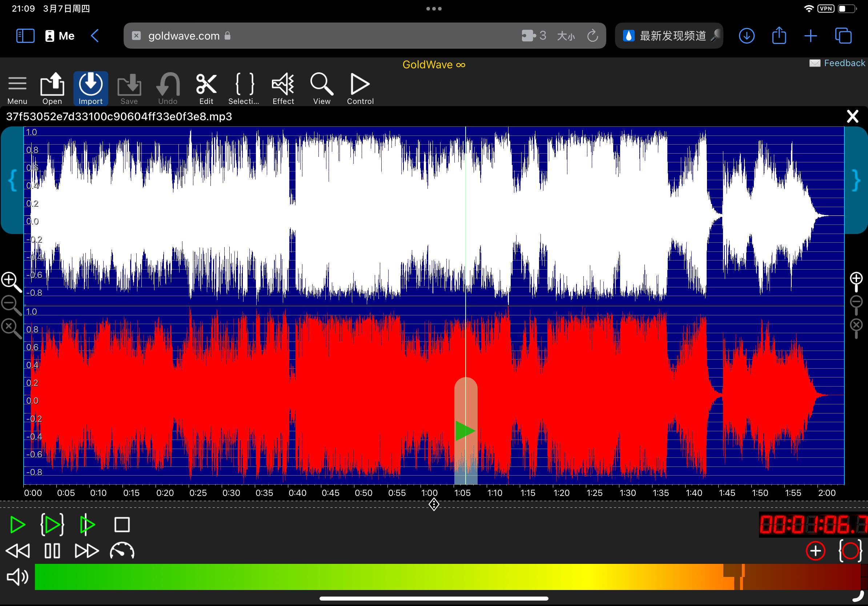Viewport: 868px width, 606px height.
Task: Toggle Safari sidebar panel
Action: (25, 36)
